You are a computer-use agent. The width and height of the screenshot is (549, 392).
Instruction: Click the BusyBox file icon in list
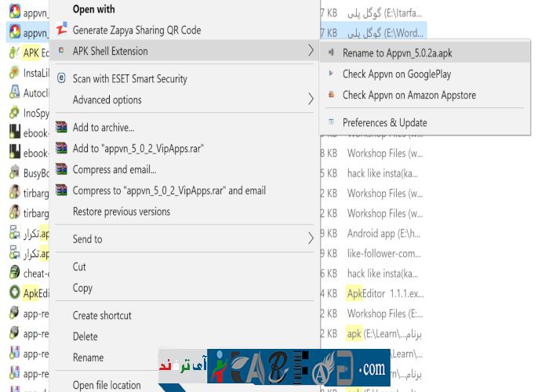[x=14, y=172]
